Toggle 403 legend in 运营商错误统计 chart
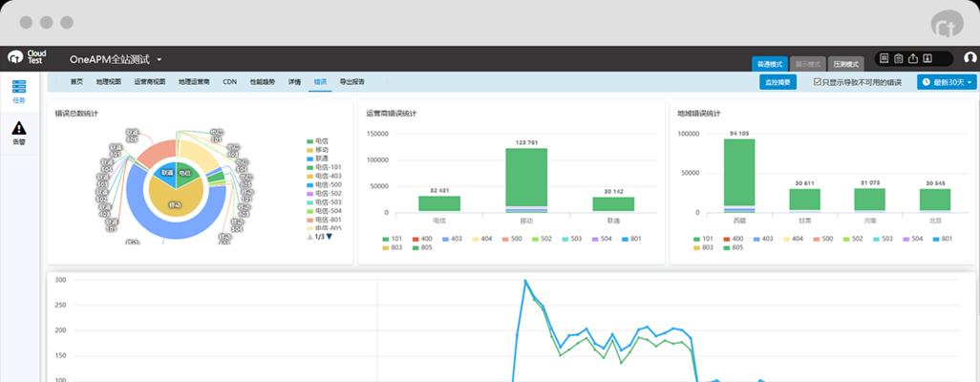980x382 pixels. (451, 239)
